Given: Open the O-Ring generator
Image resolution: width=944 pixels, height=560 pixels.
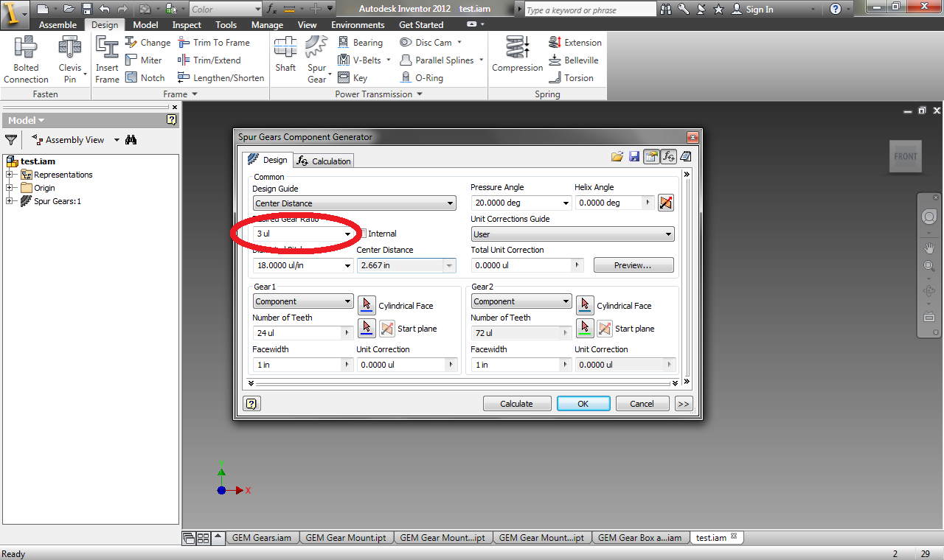Looking at the screenshot, I should 420,78.
